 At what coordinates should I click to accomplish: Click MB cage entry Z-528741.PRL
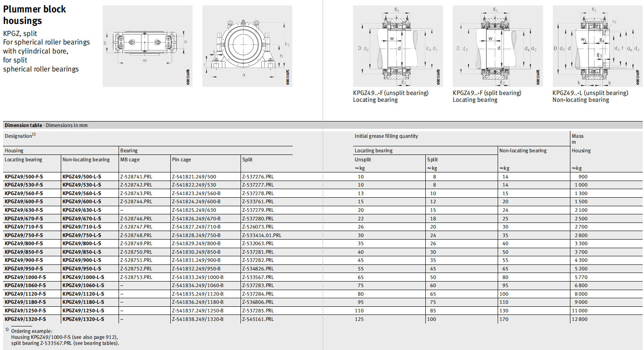click(x=136, y=177)
